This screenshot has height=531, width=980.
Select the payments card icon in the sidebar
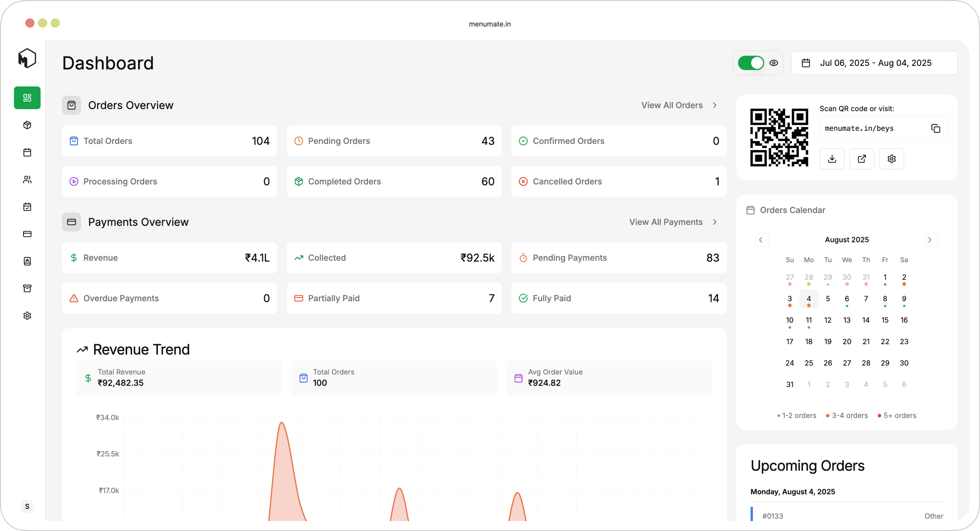click(x=27, y=234)
